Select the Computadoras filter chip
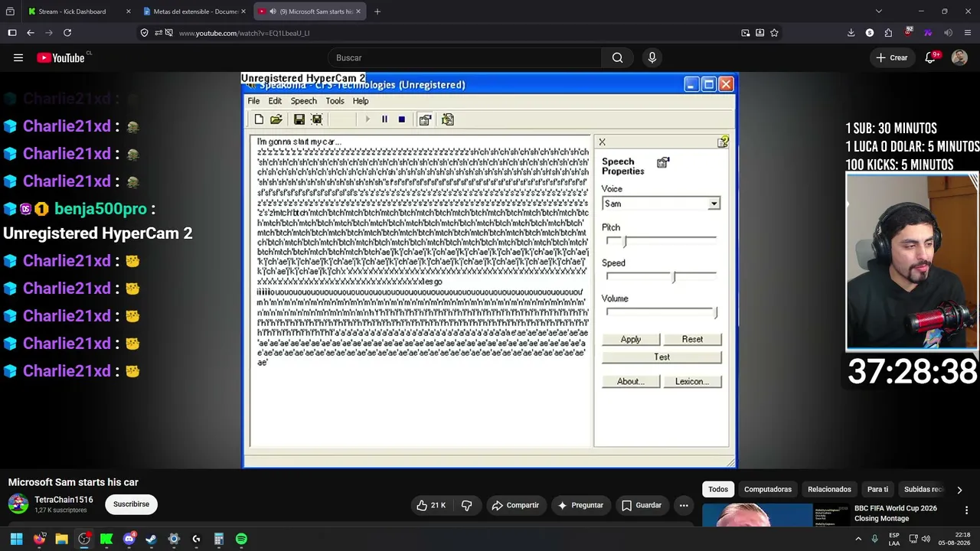 pos(768,490)
